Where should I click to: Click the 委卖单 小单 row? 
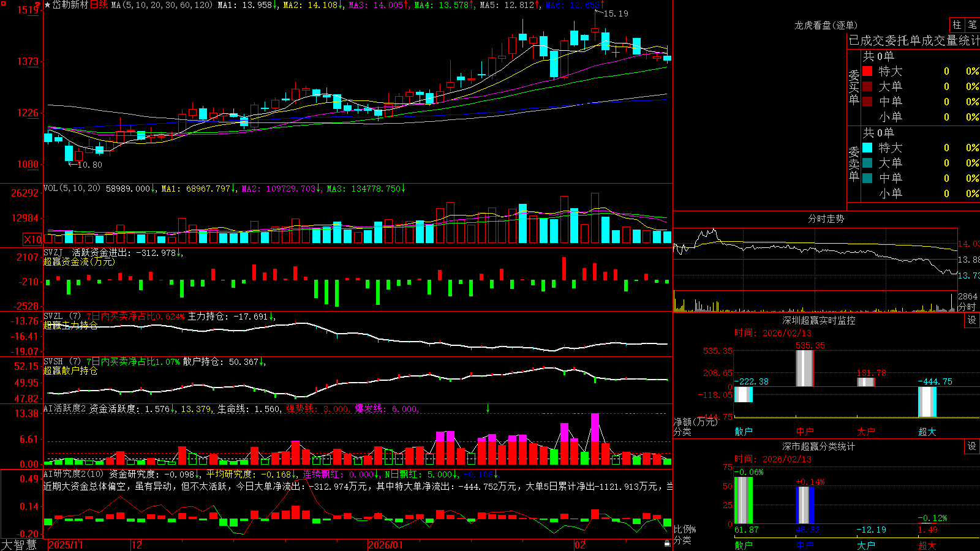921,193
